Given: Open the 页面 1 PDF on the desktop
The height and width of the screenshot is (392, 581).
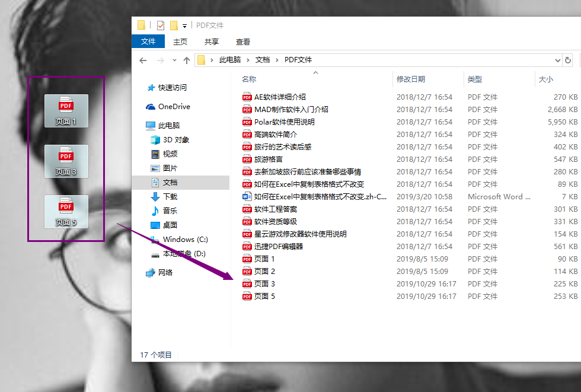Looking at the screenshot, I should point(66,110).
